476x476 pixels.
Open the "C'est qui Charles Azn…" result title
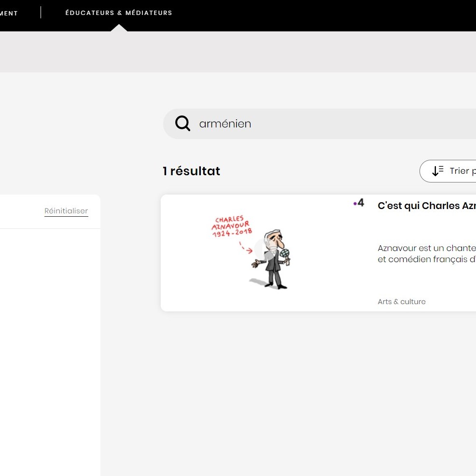427,206
